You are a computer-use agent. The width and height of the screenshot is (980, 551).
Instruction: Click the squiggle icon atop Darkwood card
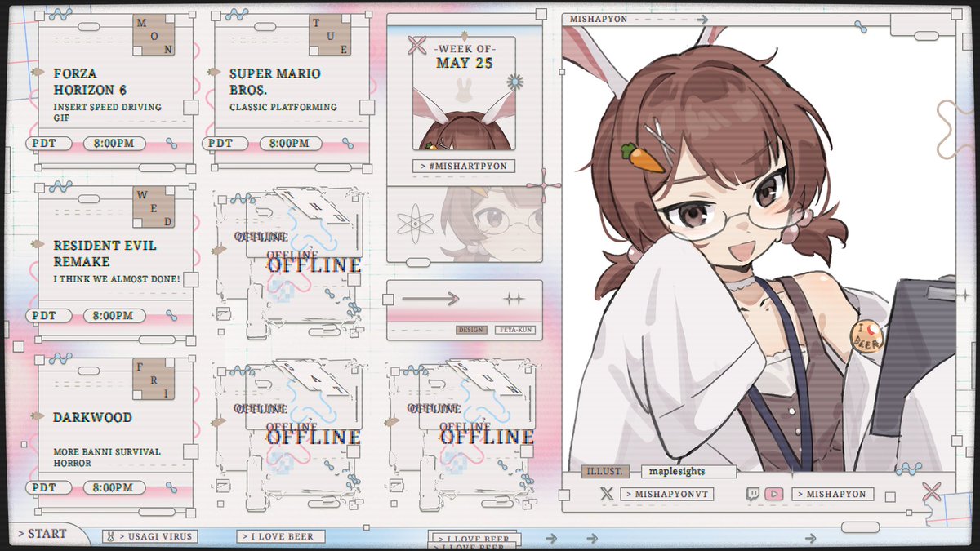point(60,358)
